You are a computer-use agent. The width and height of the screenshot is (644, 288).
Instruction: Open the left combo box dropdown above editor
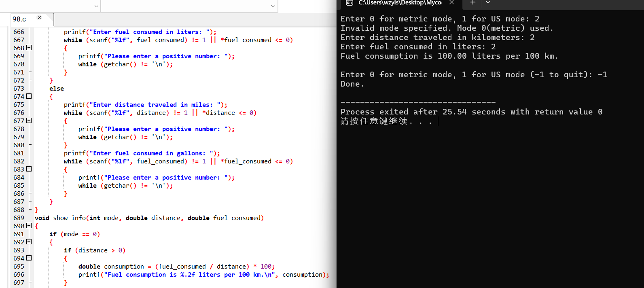point(96,6)
